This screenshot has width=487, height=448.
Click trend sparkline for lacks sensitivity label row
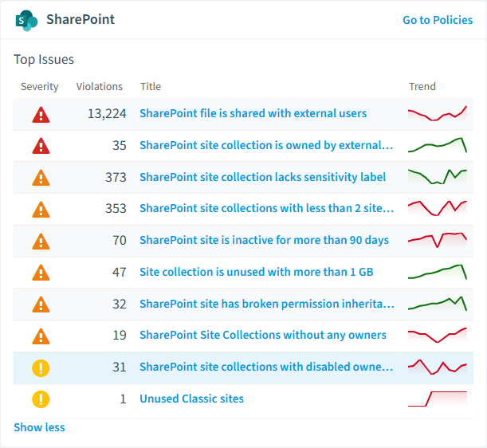pyautogui.click(x=438, y=177)
